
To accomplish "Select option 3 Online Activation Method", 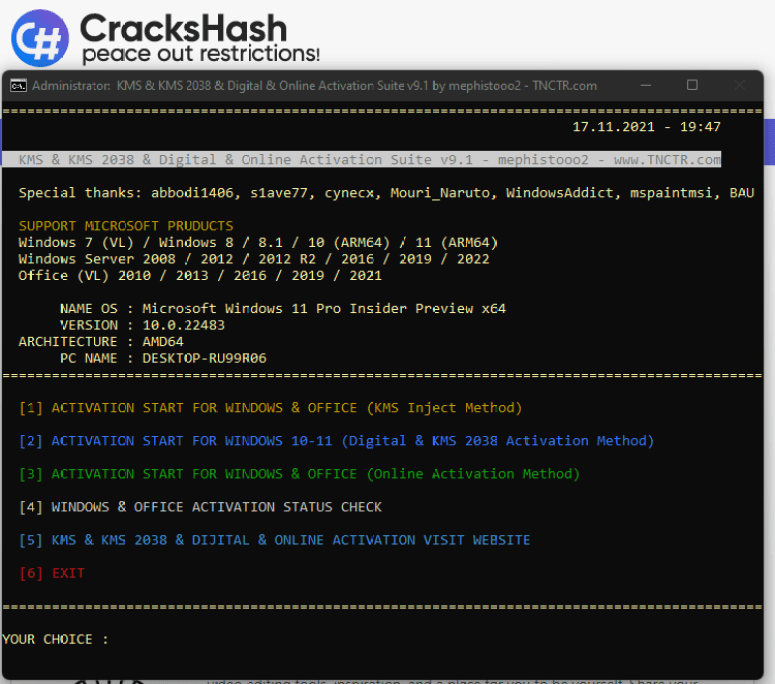I will click(299, 474).
